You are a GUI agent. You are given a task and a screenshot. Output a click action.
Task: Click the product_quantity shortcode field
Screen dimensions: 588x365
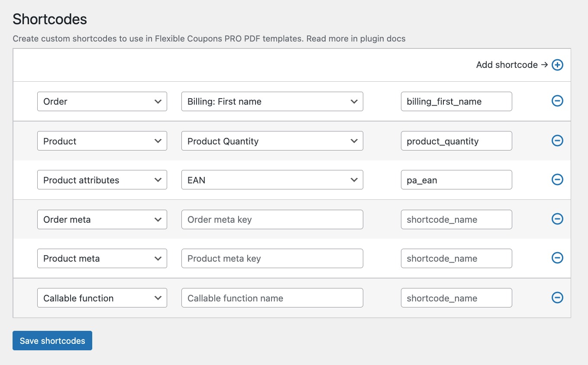456,141
